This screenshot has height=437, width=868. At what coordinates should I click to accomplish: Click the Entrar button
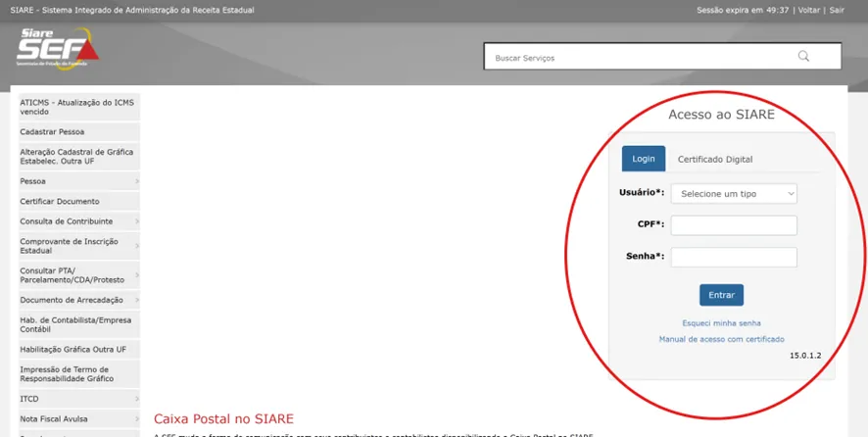pyautogui.click(x=721, y=295)
